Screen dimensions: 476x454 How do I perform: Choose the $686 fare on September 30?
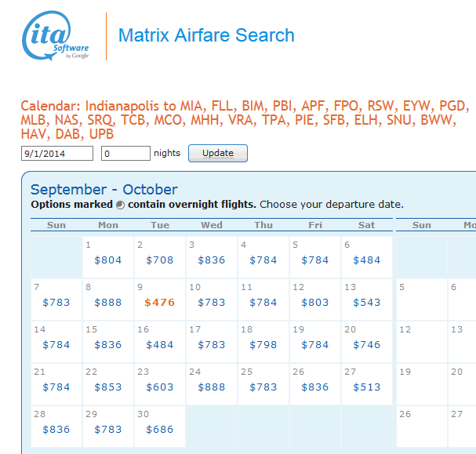pos(159,429)
